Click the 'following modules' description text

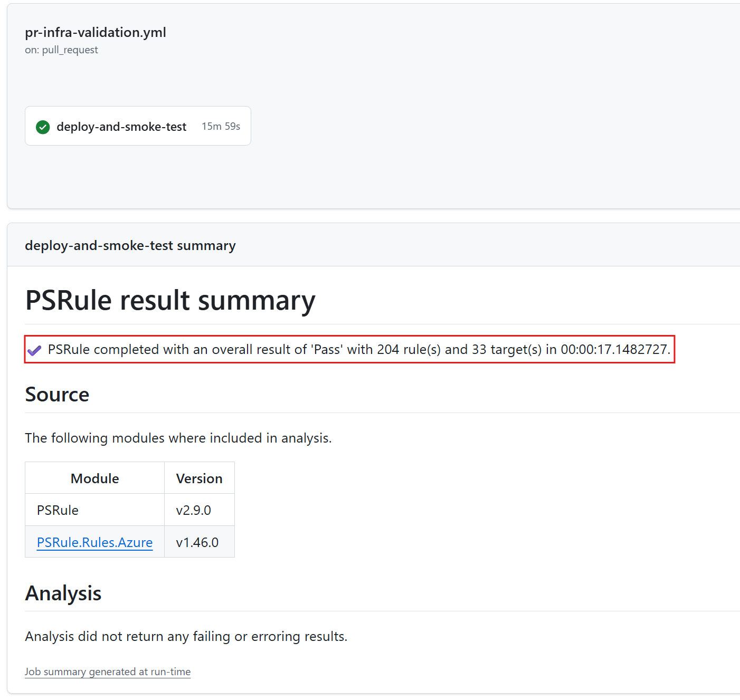point(178,438)
